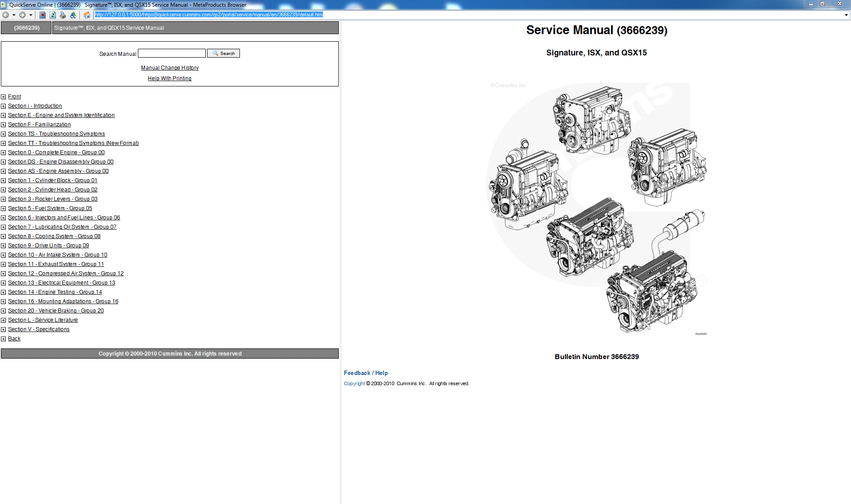Select the (3666239) header tab
Image resolution: width=851 pixels, height=504 pixels.
point(26,27)
